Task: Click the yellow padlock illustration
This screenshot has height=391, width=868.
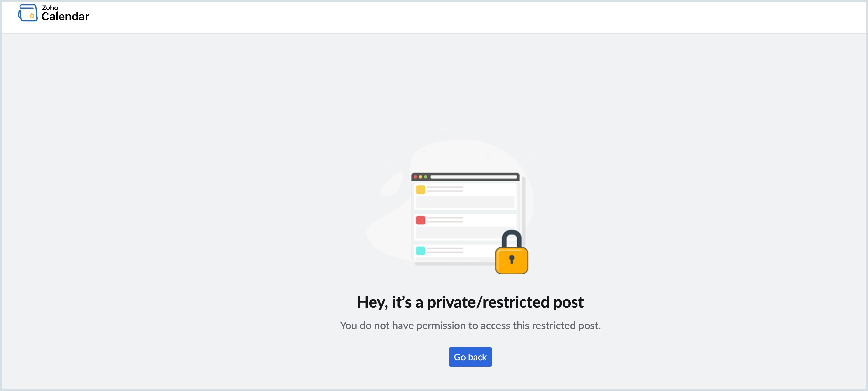Action: coord(511,260)
